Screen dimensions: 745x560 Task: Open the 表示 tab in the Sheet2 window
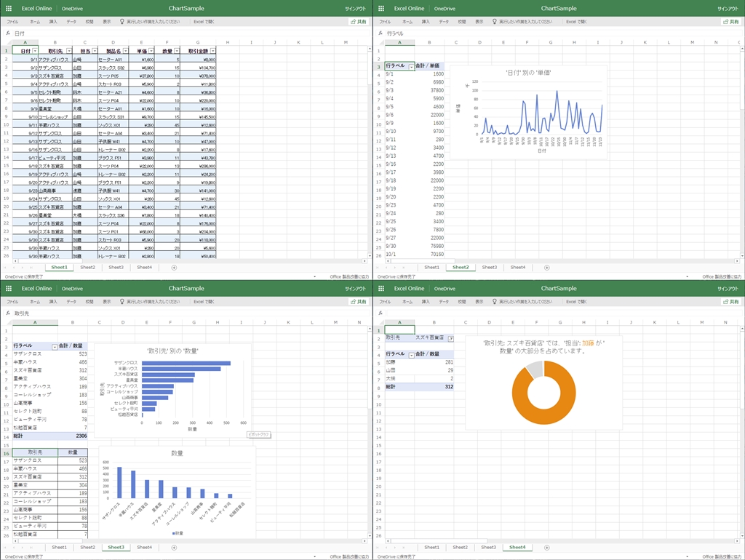479,22
